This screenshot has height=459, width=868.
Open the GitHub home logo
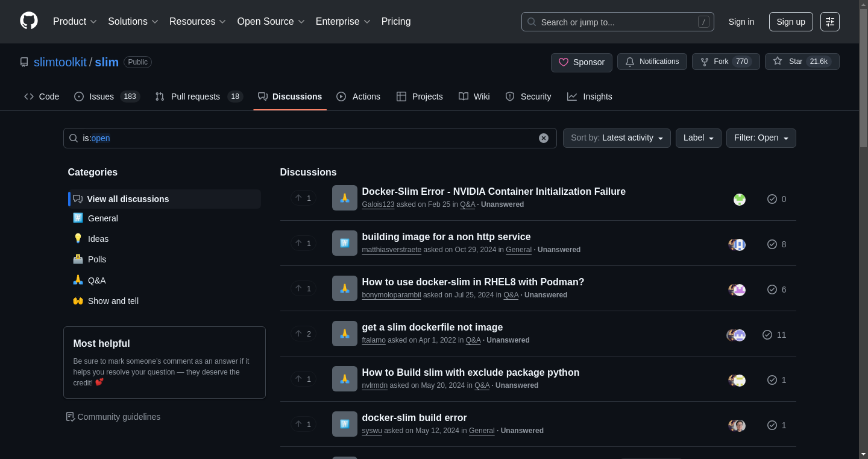(x=29, y=21)
